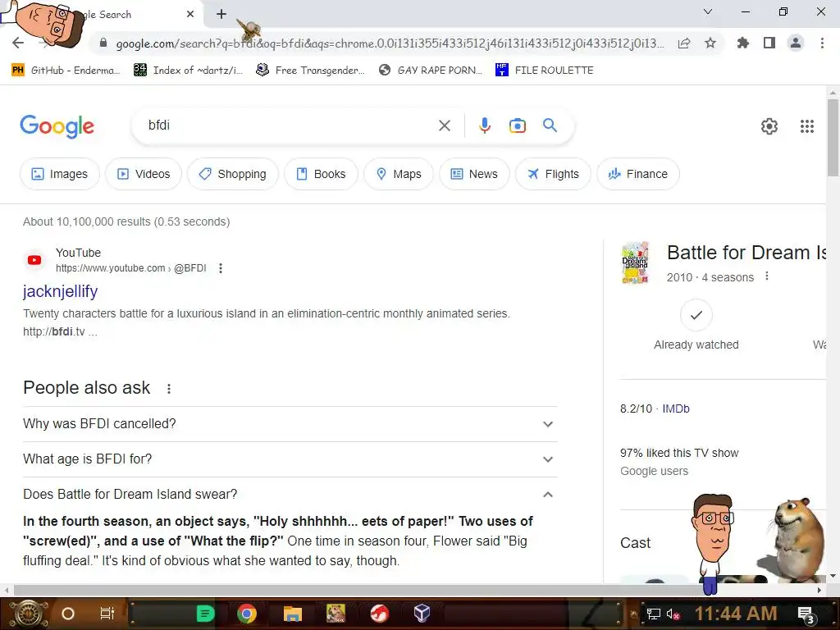The height and width of the screenshot is (630, 840).
Task: Open GitHub Enderman bookmark
Action: [x=66, y=71]
